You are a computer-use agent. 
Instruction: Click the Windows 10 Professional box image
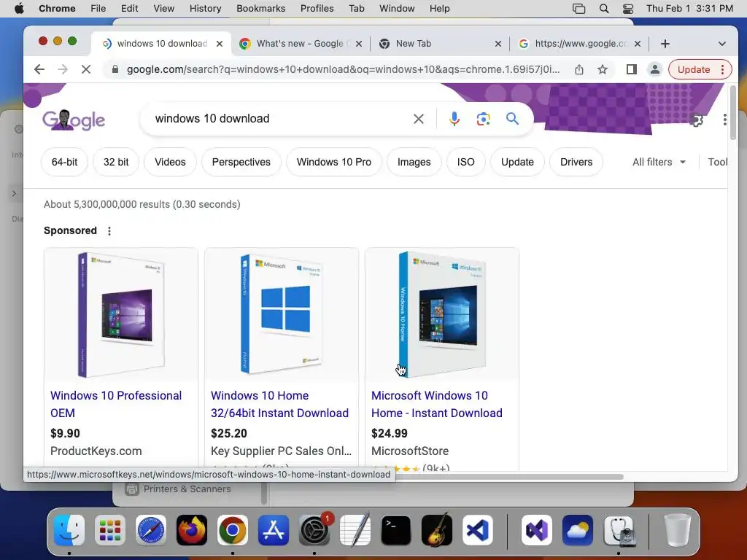[x=121, y=314]
